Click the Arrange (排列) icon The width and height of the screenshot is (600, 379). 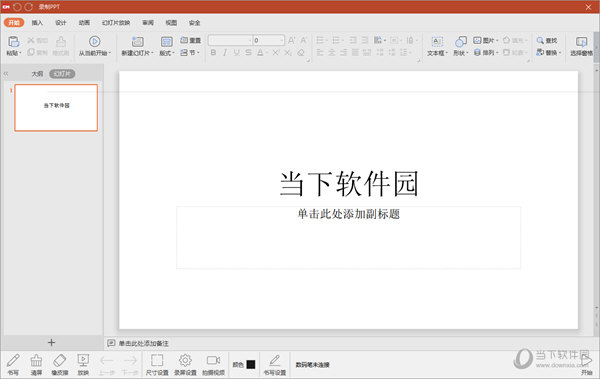click(x=477, y=52)
